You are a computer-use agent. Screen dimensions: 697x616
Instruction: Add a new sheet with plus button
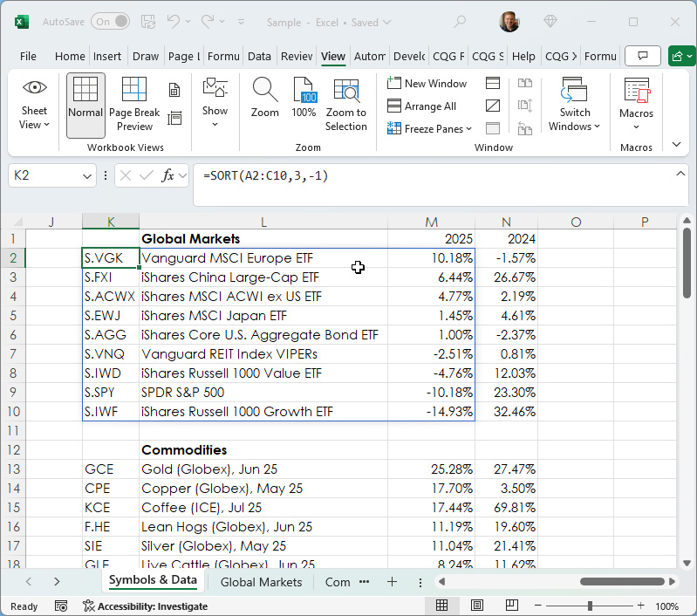point(392,581)
